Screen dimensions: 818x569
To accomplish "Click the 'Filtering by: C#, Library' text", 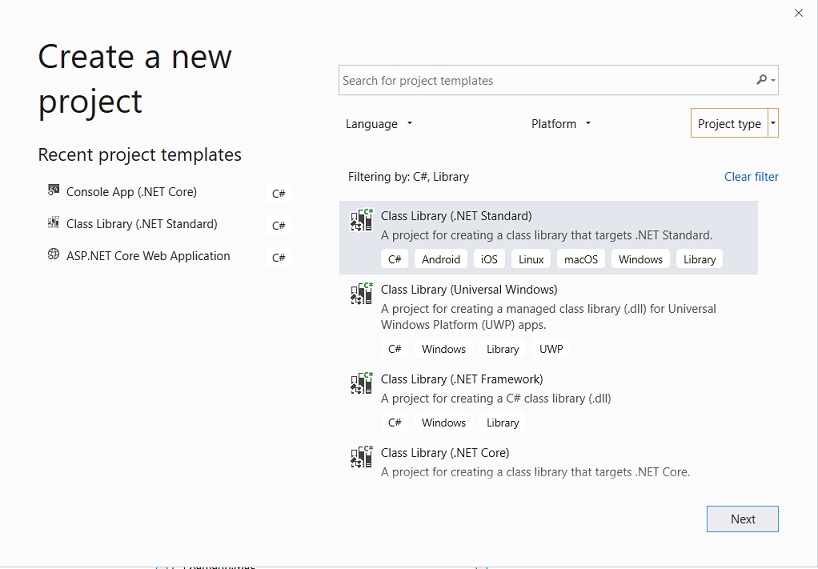I will click(408, 177).
